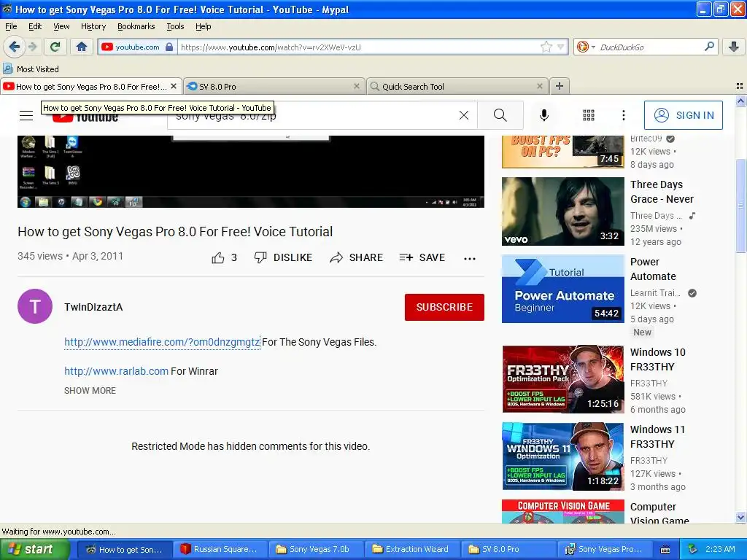Open the View menu
Image resolution: width=747 pixels, height=560 pixels.
[61, 26]
